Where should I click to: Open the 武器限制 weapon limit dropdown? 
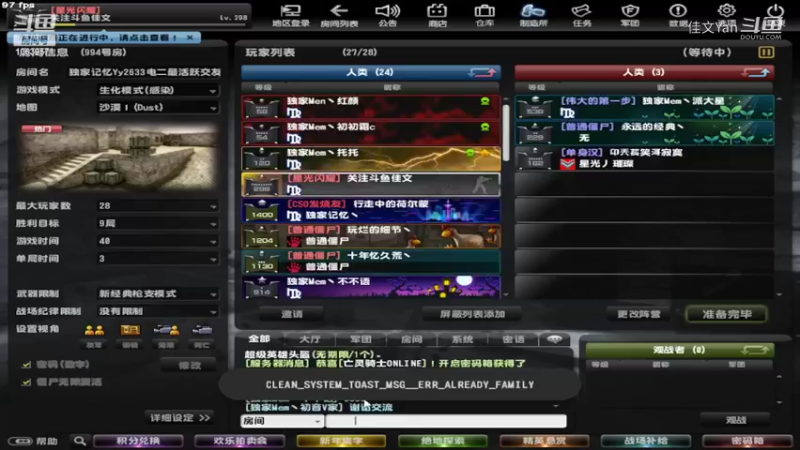(158, 294)
